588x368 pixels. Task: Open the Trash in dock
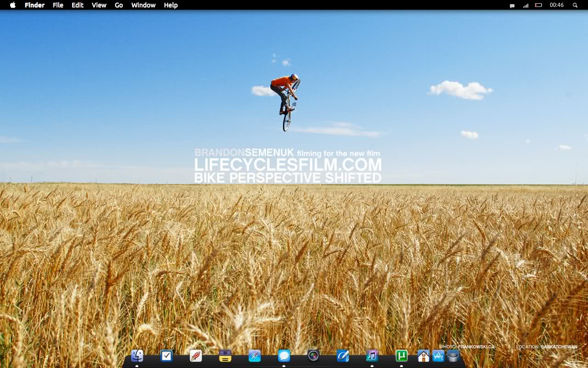(453, 356)
